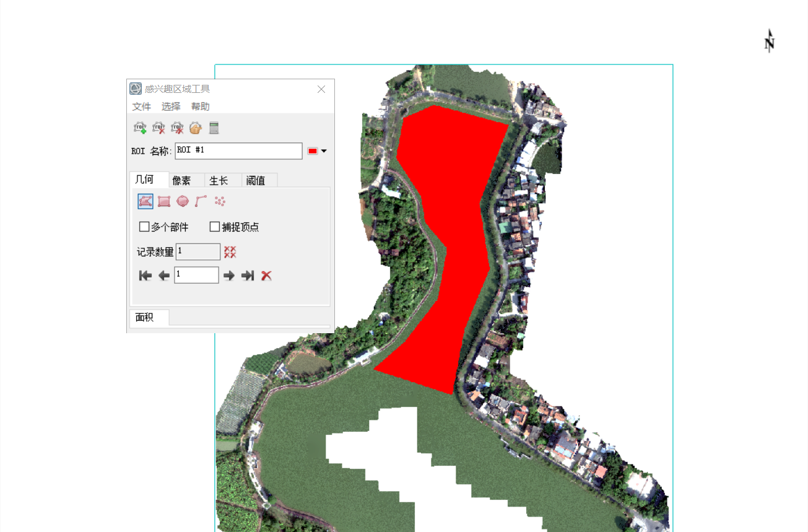The image size is (808, 532).
Task: Click the New ROI icon with green plus
Action: 141,128
